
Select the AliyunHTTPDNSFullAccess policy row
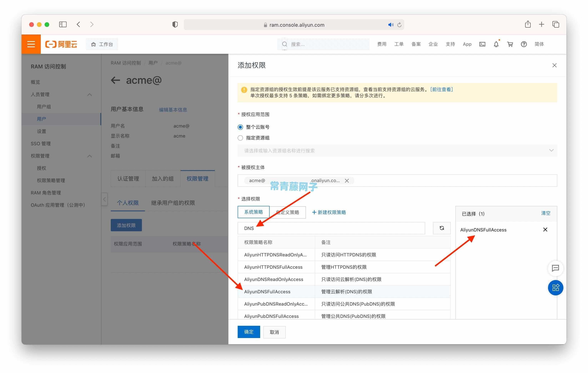344,267
